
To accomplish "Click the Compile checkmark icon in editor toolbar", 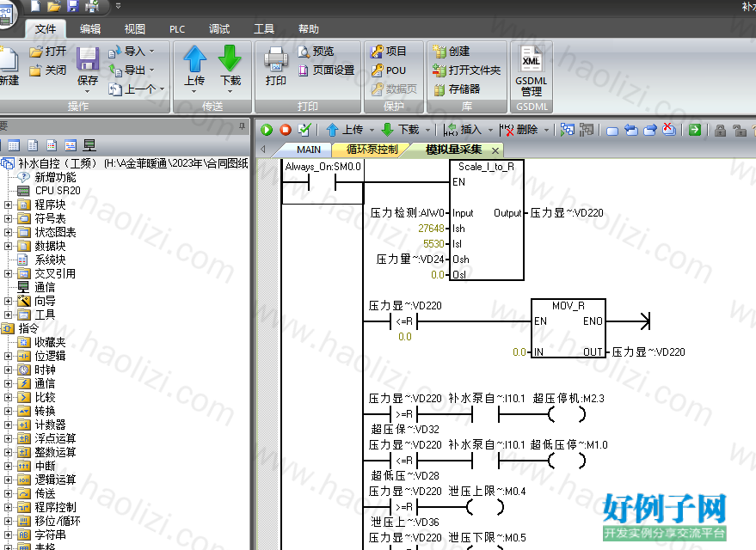I will tap(304, 129).
